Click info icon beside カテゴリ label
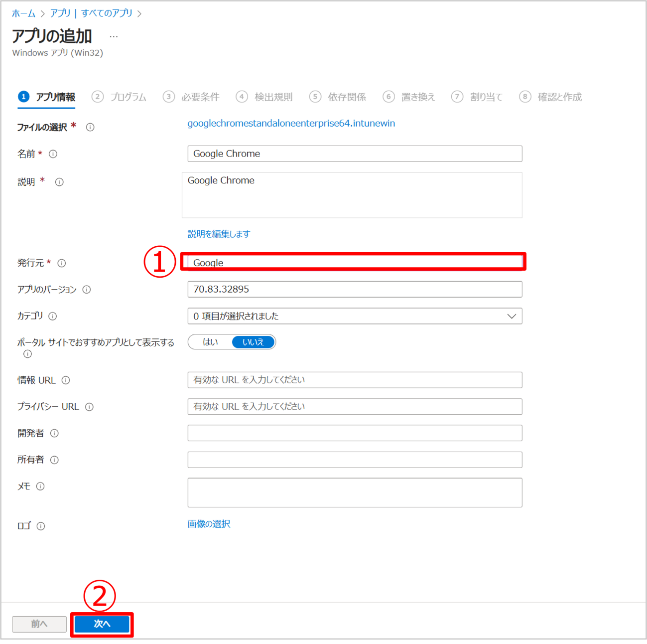 click(52, 316)
